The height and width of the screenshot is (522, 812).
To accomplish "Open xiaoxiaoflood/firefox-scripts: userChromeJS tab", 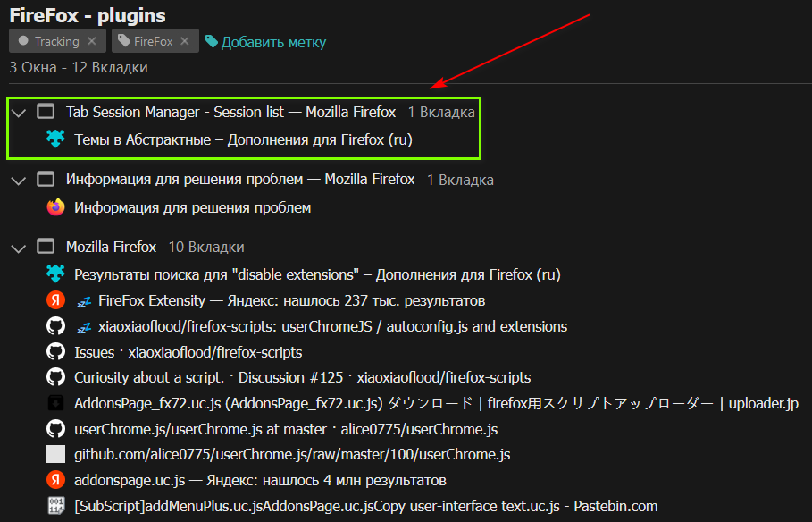I will coord(333,326).
